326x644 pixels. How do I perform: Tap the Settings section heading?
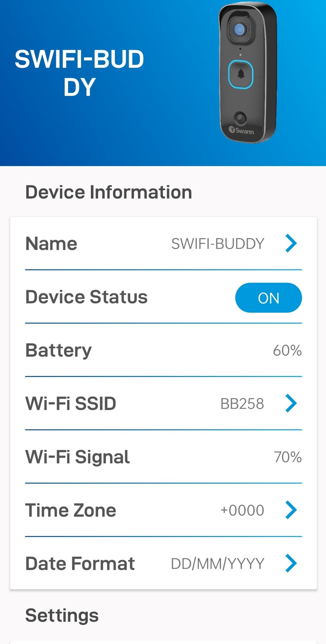coord(62,615)
